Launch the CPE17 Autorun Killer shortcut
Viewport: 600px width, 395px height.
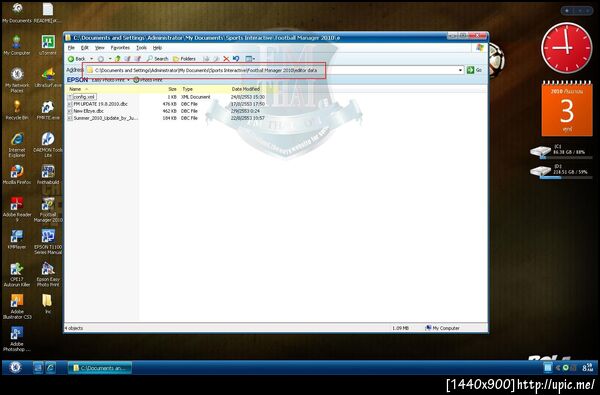click(x=16, y=274)
